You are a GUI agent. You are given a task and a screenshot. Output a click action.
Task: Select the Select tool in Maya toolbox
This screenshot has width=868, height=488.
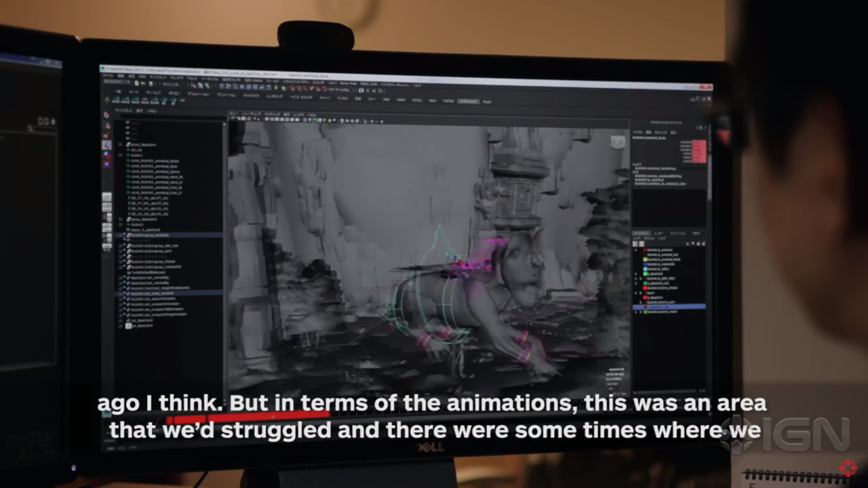point(106,115)
